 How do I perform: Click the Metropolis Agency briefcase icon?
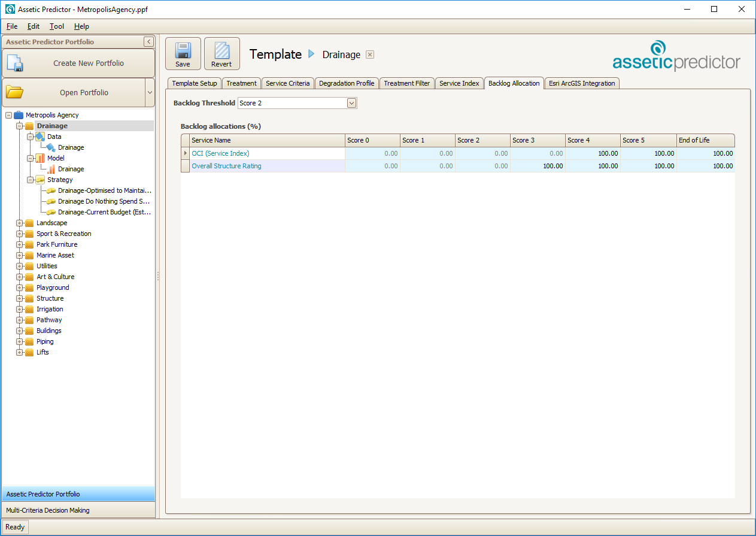pos(19,115)
